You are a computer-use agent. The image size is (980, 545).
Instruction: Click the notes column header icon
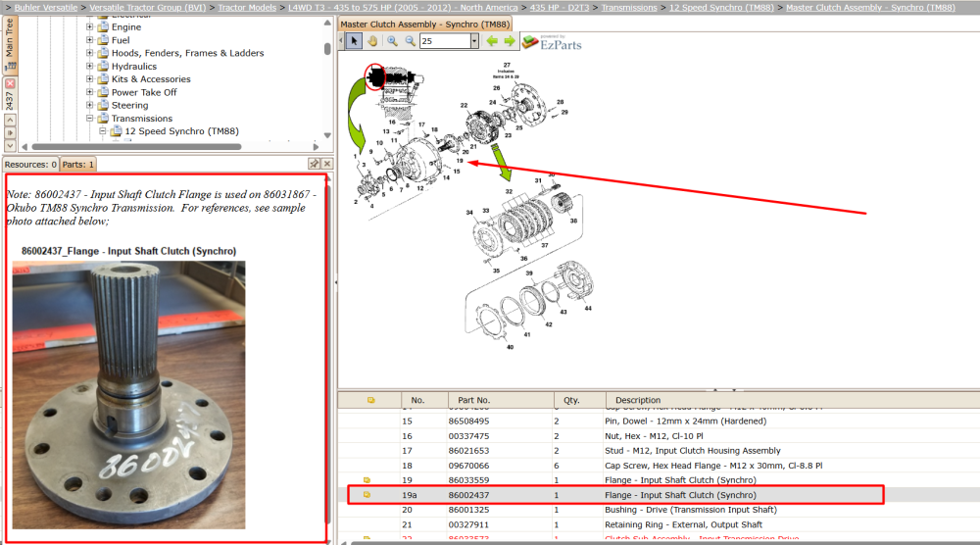pos(370,400)
